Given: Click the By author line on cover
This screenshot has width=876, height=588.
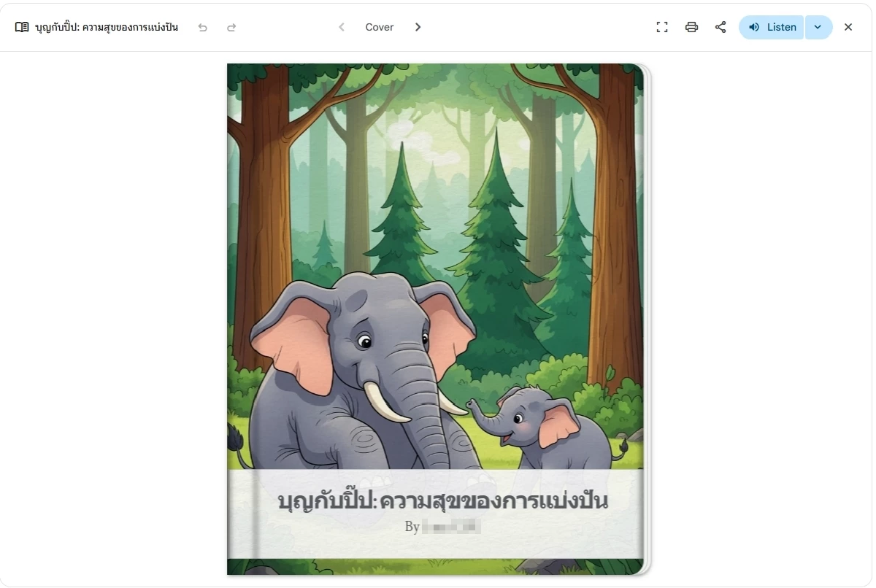Looking at the screenshot, I should [x=443, y=526].
